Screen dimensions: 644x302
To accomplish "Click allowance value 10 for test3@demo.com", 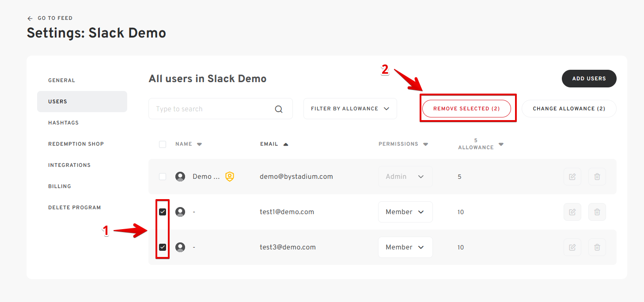I will coord(461,247).
